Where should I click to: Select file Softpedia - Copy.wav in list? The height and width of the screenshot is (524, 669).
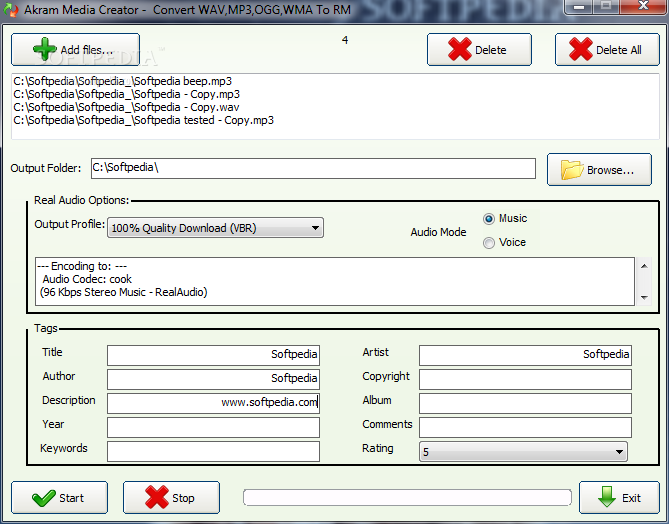click(x=126, y=107)
